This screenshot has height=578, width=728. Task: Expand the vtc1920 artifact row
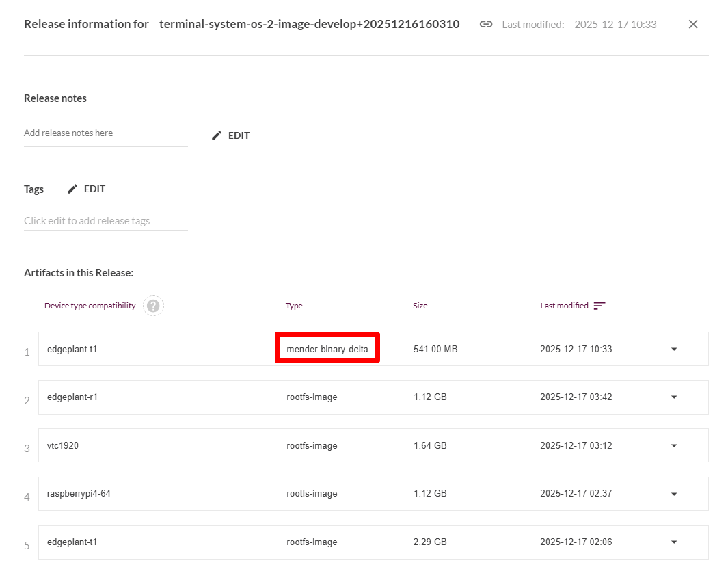pos(674,445)
